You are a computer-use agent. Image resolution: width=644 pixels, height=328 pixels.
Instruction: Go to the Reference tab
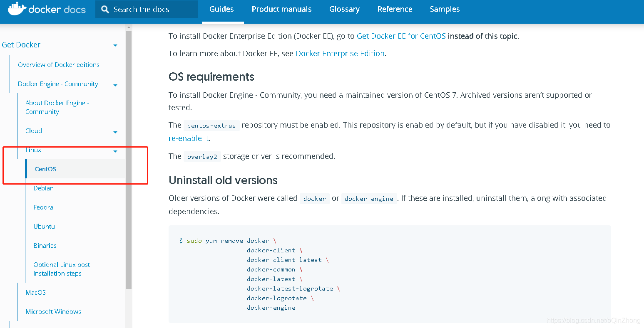(x=395, y=9)
